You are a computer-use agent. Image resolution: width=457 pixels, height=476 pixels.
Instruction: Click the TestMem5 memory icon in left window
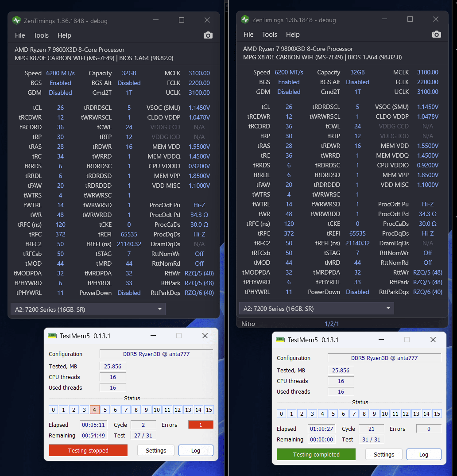[52, 336]
